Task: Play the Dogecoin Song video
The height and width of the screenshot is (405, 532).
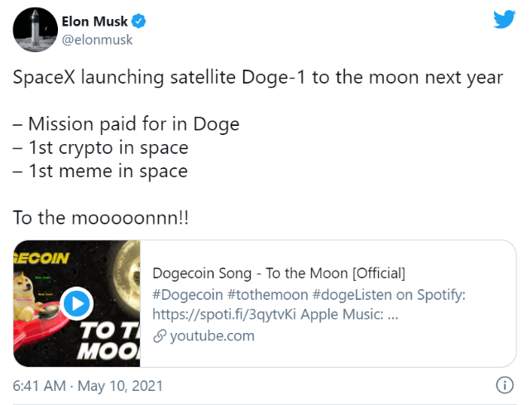Action: click(x=77, y=304)
